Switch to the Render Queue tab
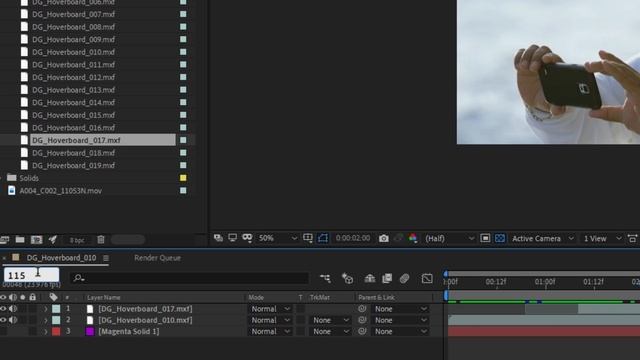The image size is (640, 360). pos(158,258)
